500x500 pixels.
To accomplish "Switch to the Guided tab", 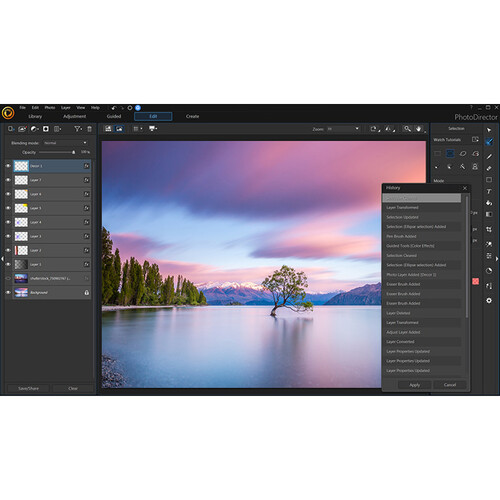I will tap(114, 116).
